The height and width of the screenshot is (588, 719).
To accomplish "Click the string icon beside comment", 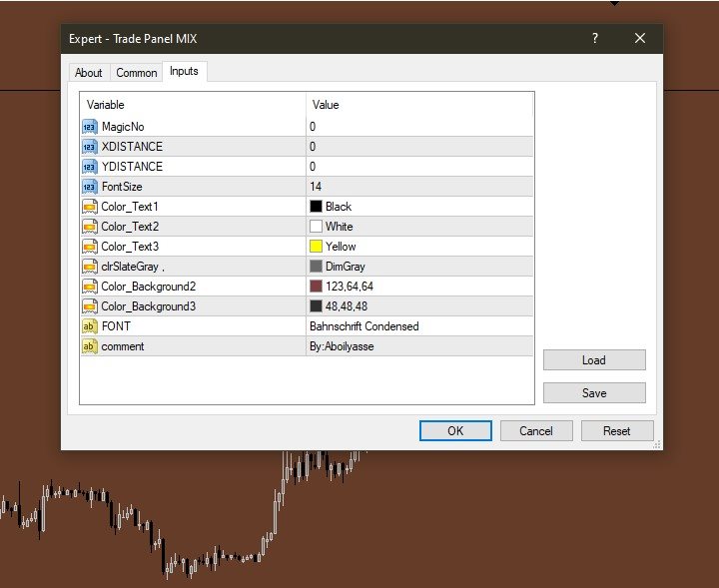I will (x=90, y=346).
